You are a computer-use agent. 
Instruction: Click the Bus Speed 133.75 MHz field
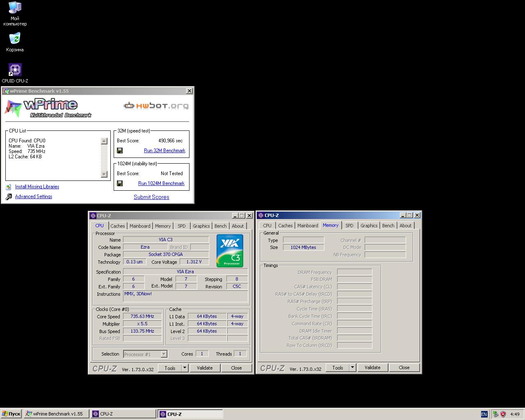(142, 331)
